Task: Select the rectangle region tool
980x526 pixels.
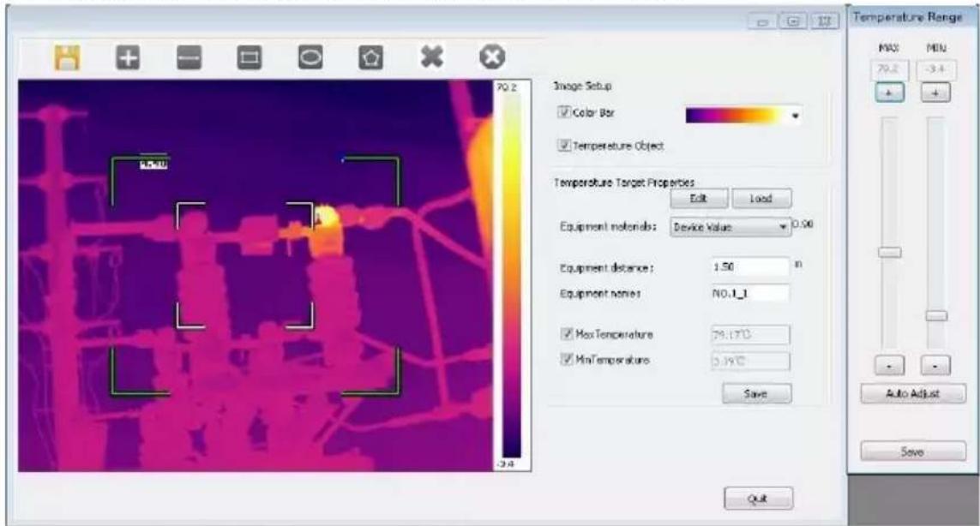Action: pyautogui.click(x=250, y=58)
